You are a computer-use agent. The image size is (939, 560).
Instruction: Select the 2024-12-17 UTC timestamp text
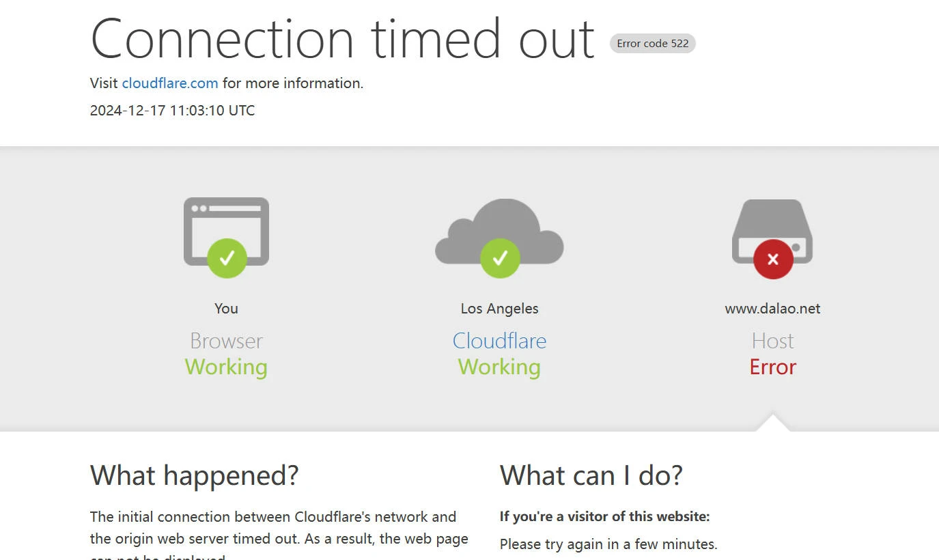click(x=172, y=111)
